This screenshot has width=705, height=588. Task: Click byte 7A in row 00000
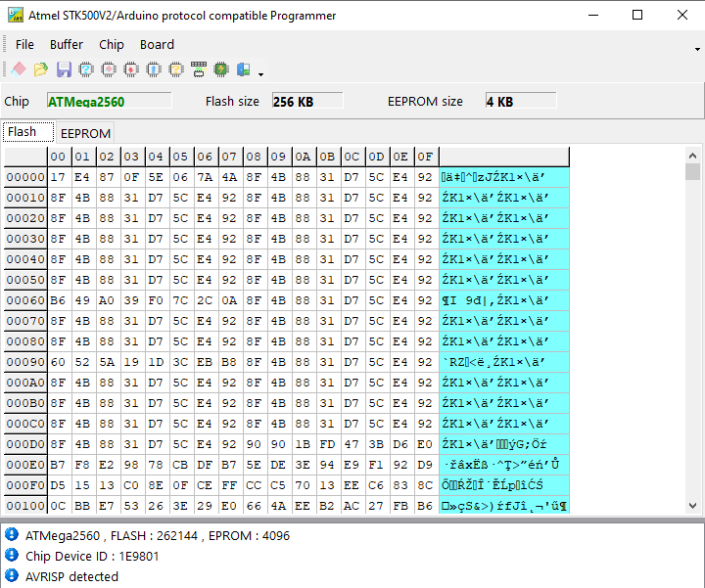pyautogui.click(x=206, y=177)
